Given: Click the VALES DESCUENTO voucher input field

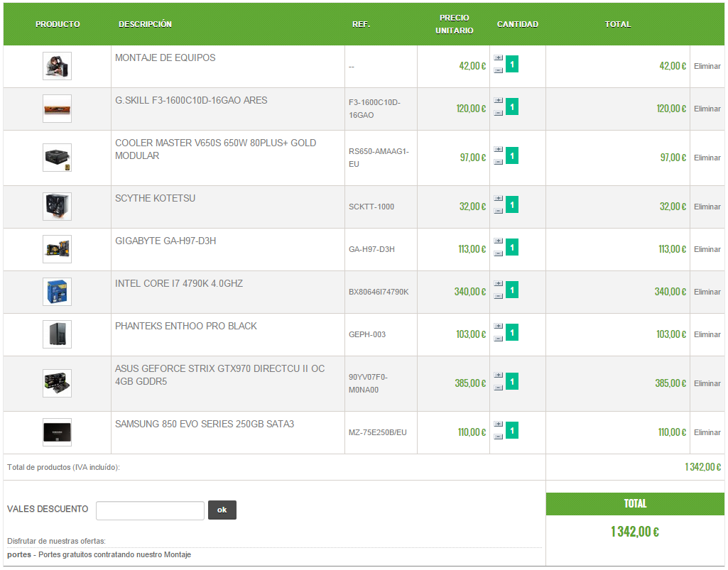Looking at the screenshot, I should (x=150, y=510).
